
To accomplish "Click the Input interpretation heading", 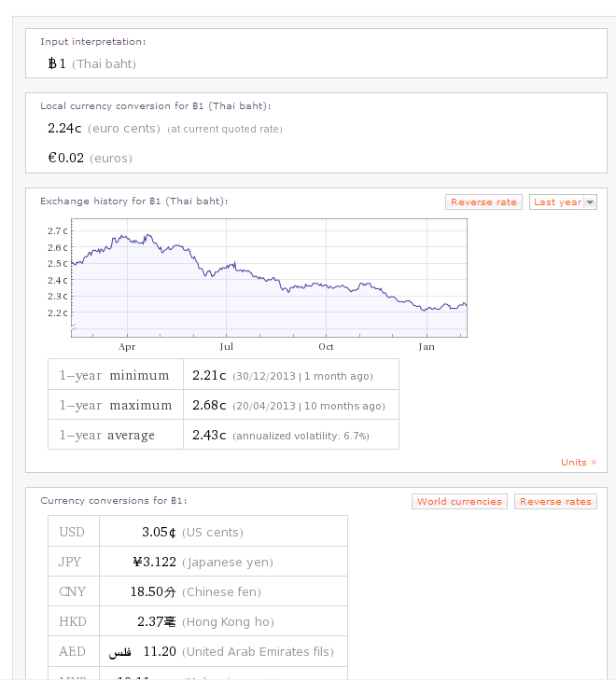I will point(92,42).
